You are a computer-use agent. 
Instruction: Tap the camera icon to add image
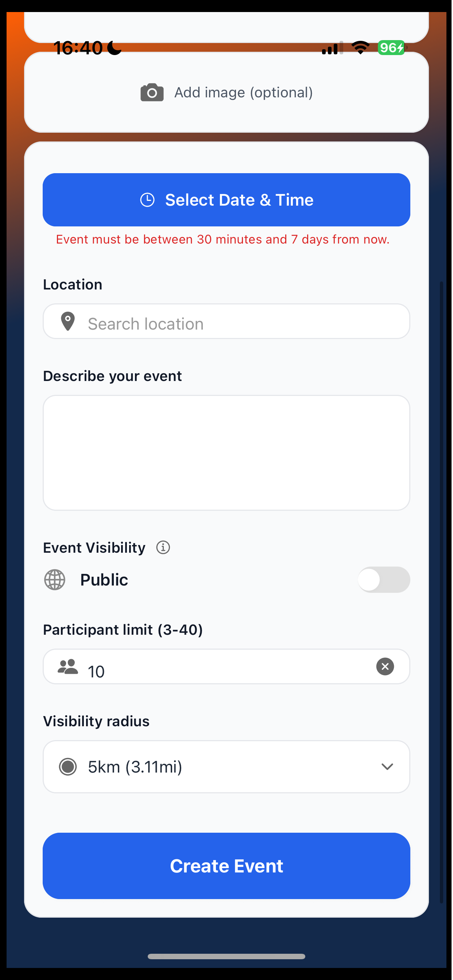click(152, 93)
